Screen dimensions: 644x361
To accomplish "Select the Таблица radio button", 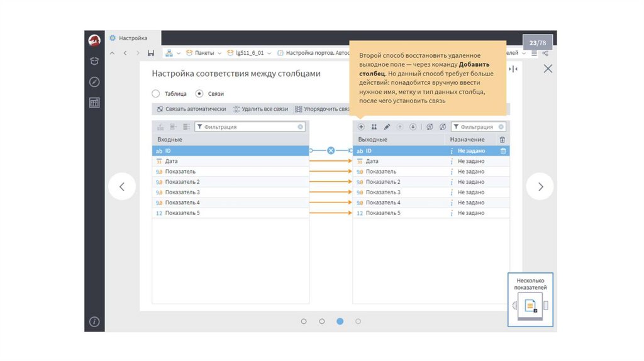I will [156, 94].
